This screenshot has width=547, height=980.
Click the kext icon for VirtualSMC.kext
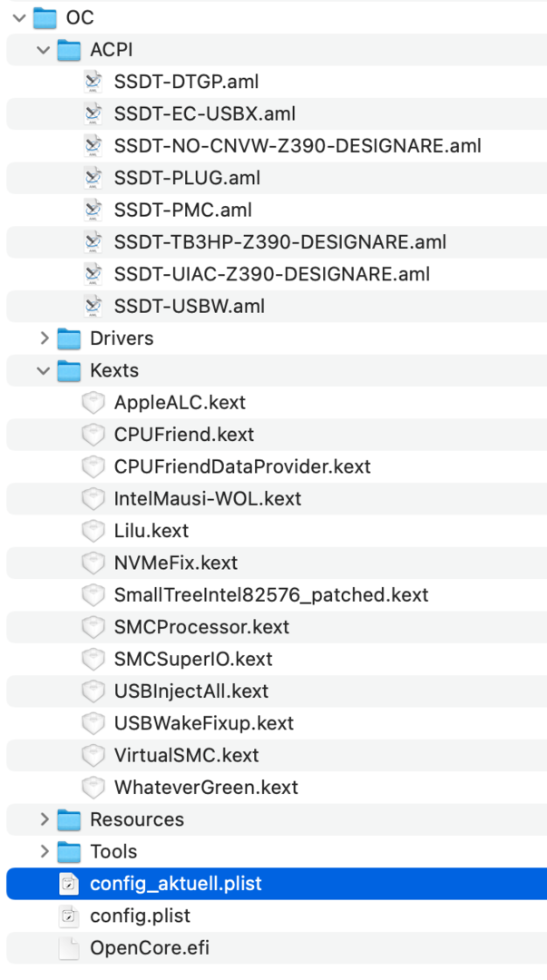(93, 755)
